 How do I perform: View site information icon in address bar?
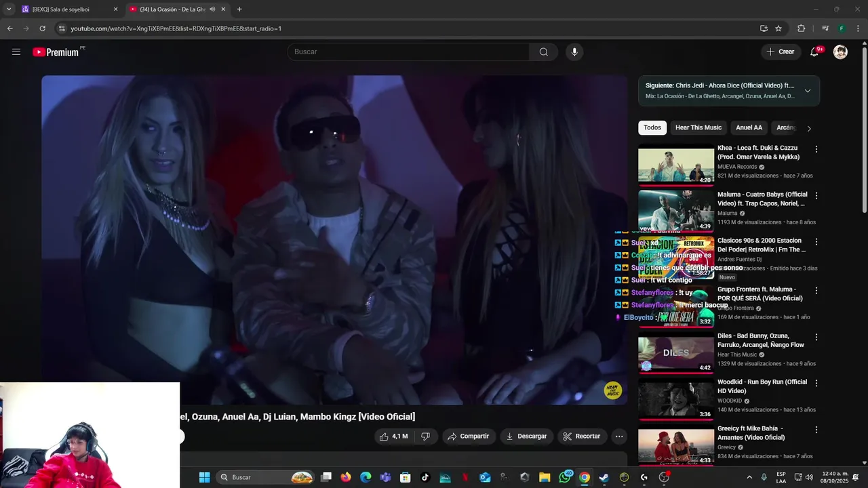click(x=61, y=28)
